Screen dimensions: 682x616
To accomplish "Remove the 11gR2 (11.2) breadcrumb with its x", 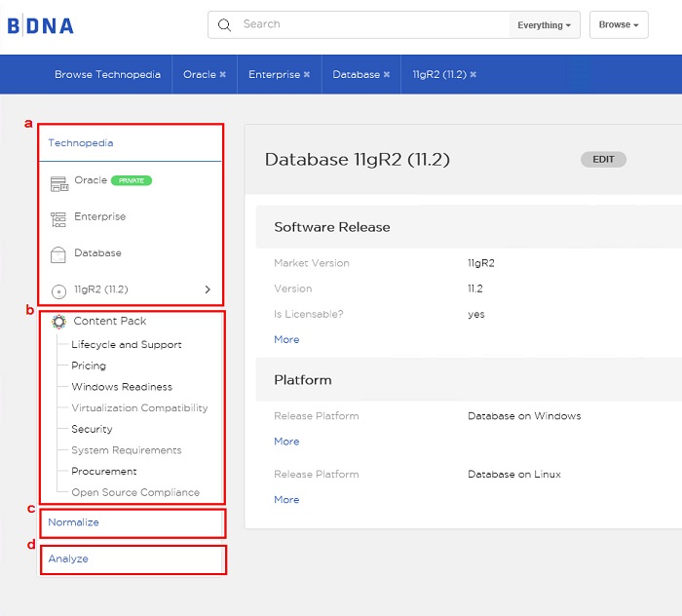I will [x=474, y=74].
